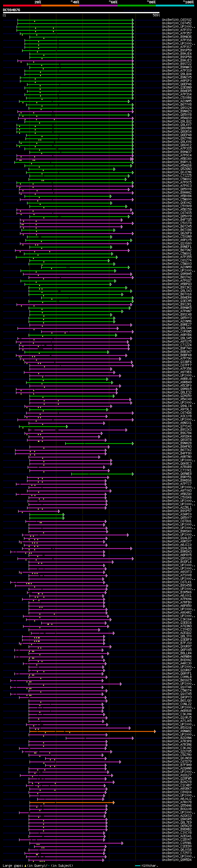Viewport: 197px width, 868px height.
Task: Open hit UniRef100_A7P3T0
Action: [177, 30]
